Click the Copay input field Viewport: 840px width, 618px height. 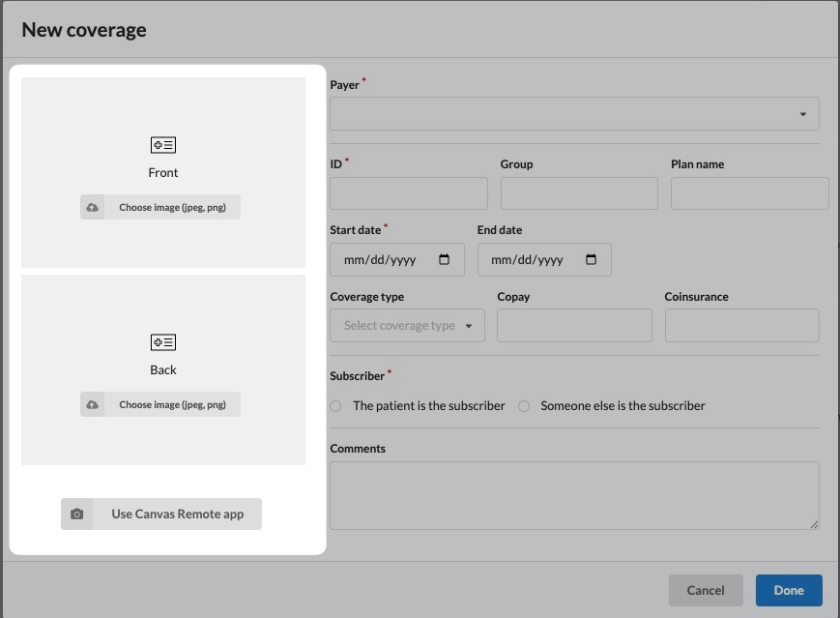pos(574,326)
